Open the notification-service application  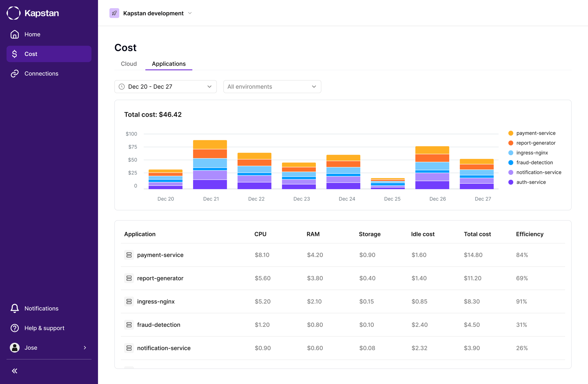pyautogui.click(x=164, y=348)
